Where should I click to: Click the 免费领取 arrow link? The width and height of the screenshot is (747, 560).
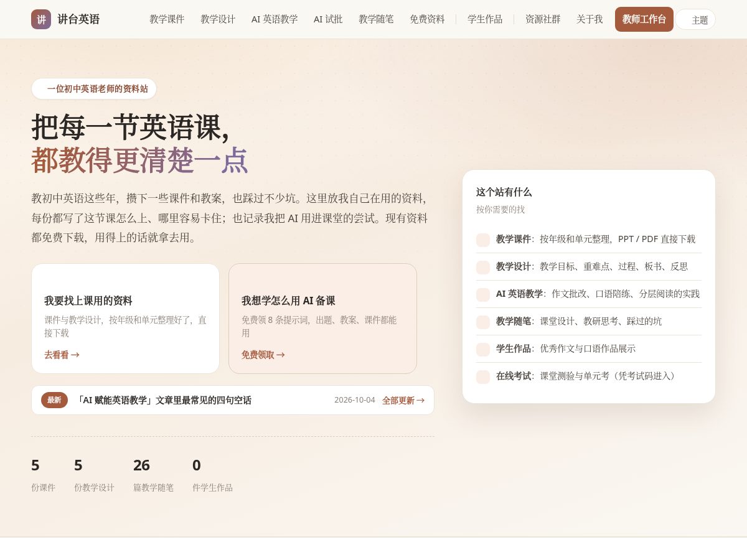click(263, 355)
